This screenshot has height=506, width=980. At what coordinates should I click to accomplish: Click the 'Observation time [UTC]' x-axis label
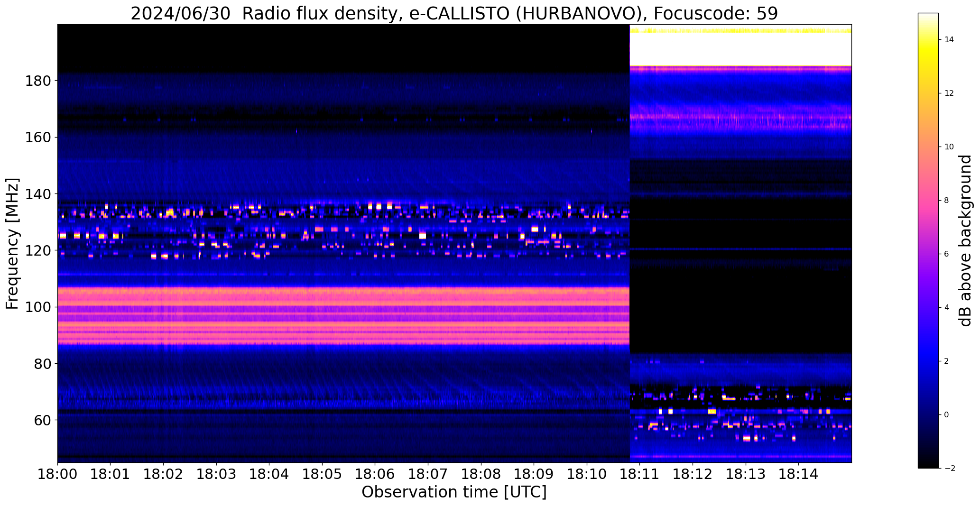pos(454,492)
